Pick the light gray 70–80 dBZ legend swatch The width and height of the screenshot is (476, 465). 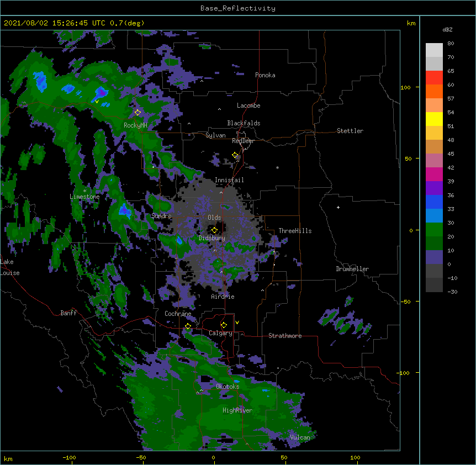coord(434,50)
